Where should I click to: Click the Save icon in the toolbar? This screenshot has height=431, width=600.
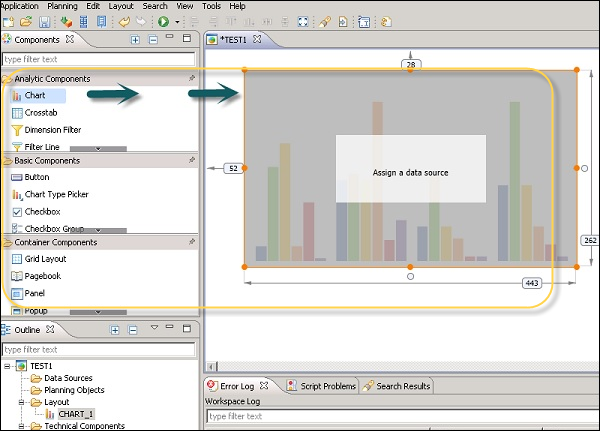(x=45, y=21)
